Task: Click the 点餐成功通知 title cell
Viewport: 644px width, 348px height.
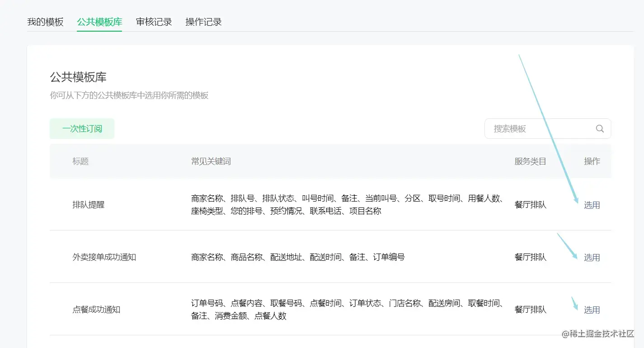Action: click(x=96, y=310)
